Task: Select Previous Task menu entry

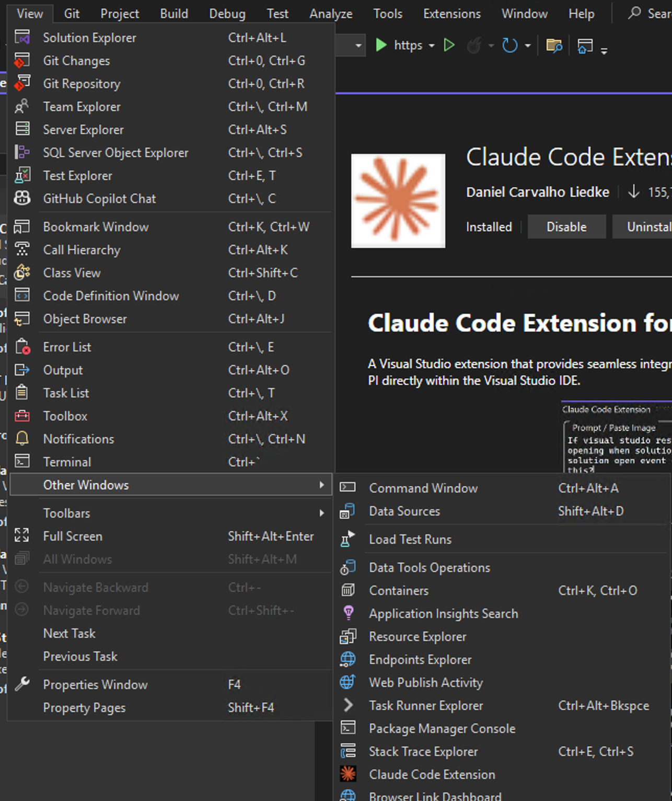Action: point(171,657)
